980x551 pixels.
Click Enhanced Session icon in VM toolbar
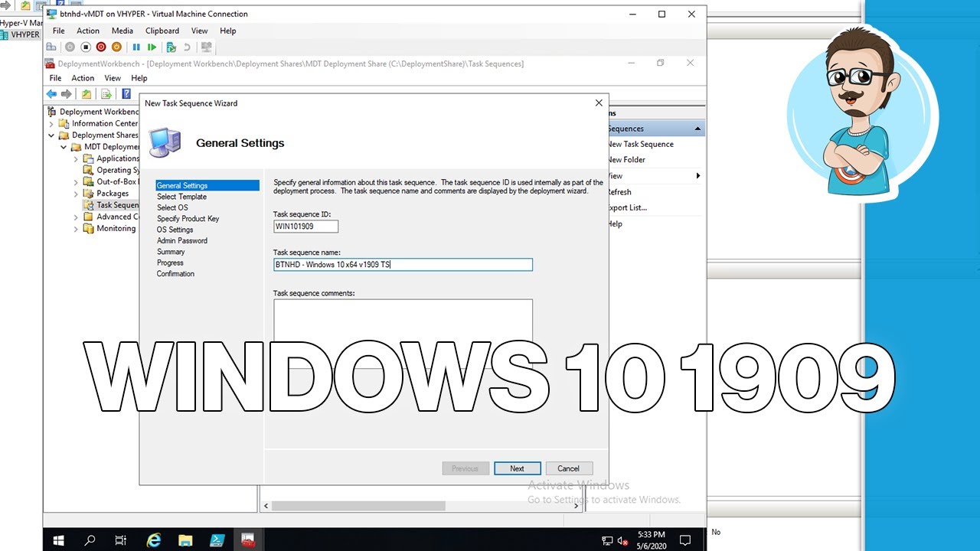(207, 47)
